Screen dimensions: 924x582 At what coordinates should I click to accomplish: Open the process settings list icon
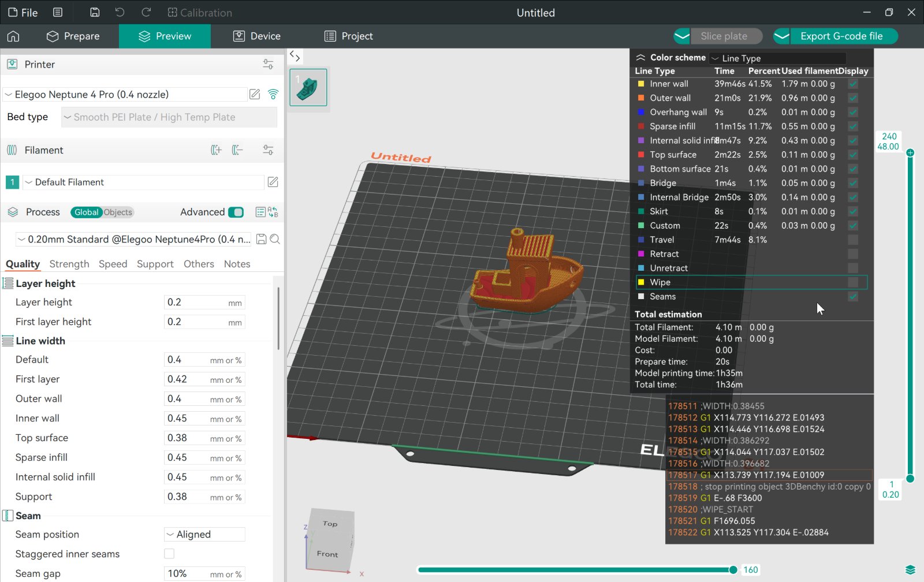click(260, 212)
